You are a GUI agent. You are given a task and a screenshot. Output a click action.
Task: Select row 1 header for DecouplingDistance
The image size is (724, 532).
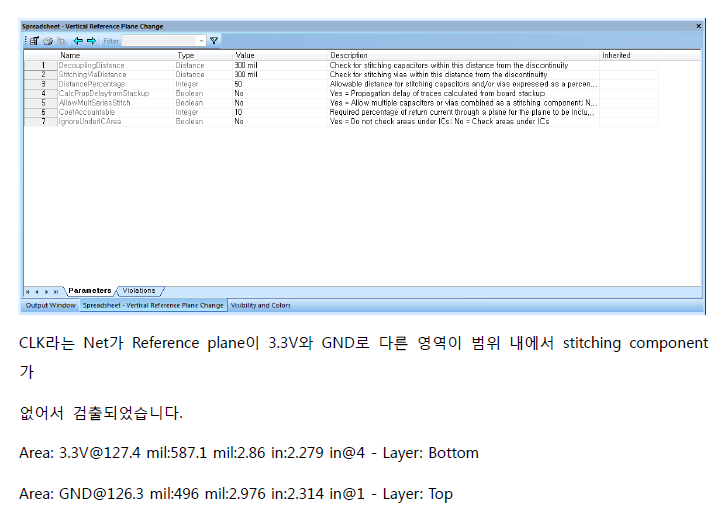pos(42,65)
